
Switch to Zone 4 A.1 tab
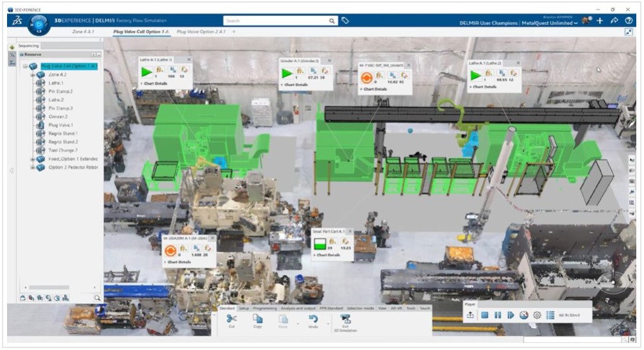pos(83,31)
